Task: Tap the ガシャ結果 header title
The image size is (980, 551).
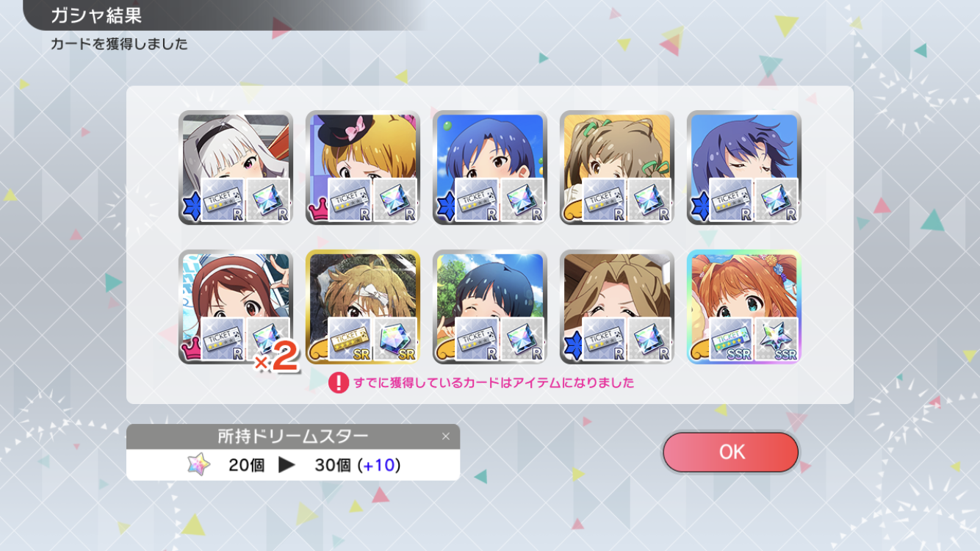Action: [x=96, y=15]
